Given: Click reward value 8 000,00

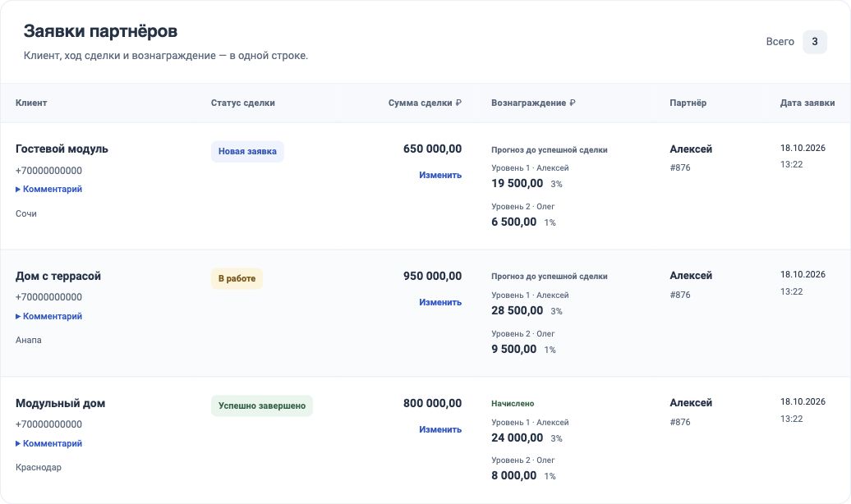Looking at the screenshot, I should (x=514, y=475).
